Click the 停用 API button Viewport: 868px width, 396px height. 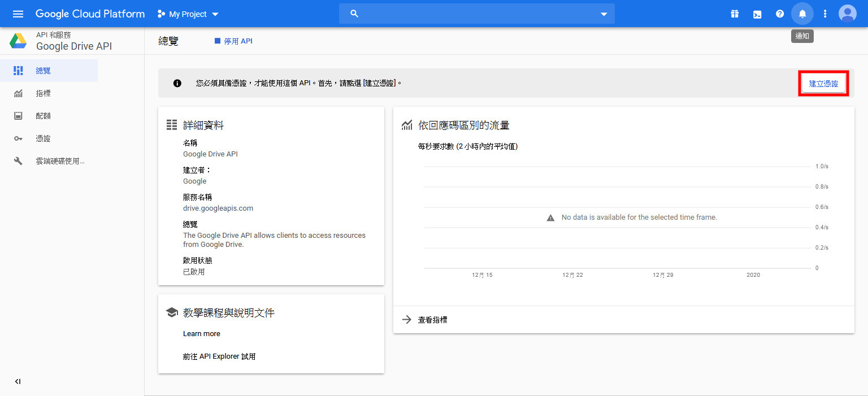coord(233,41)
